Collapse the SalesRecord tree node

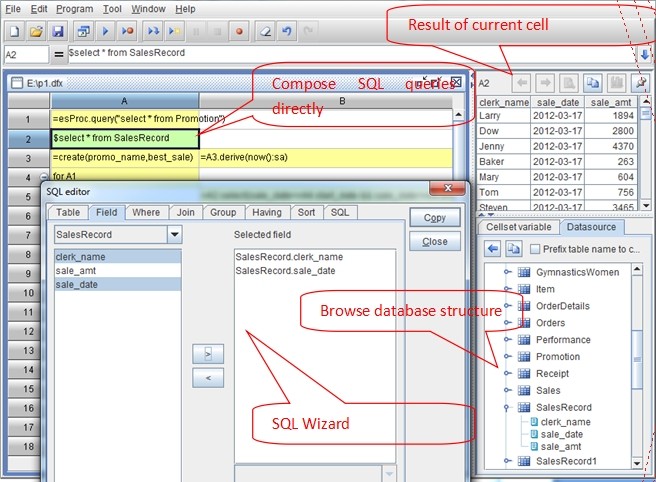pyautogui.click(x=507, y=407)
